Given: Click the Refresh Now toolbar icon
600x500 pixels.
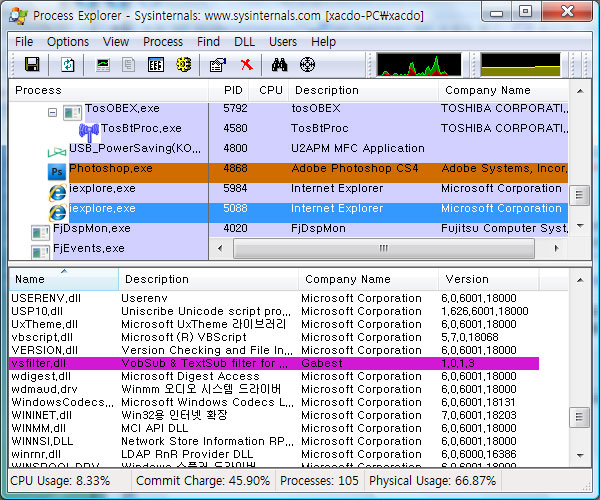Looking at the screenshot, I should [68, 64].
